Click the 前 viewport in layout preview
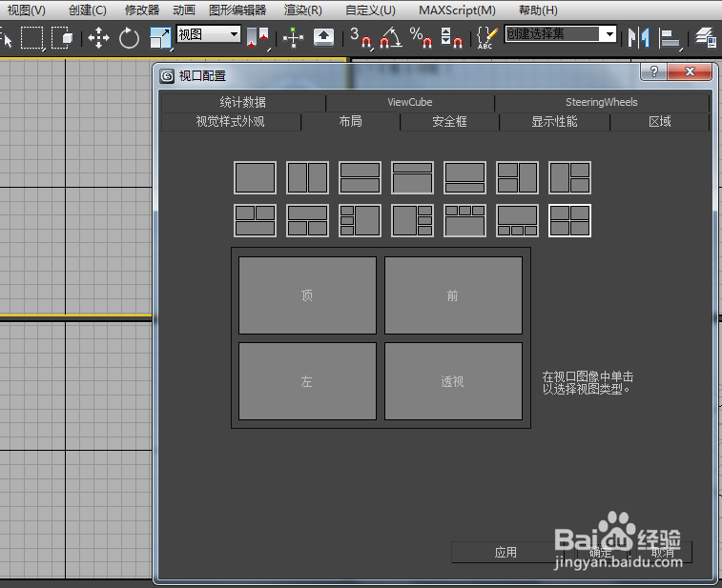 pyautogui.click(x=454, y=295)
